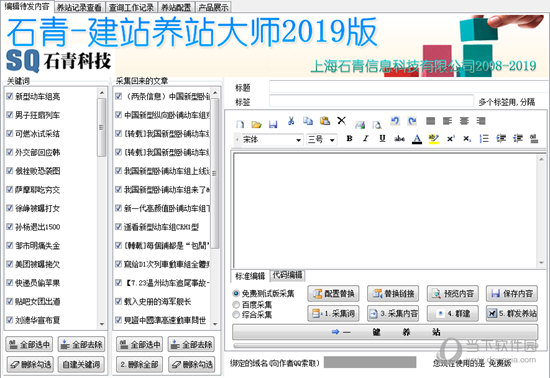The width and height of the screenshot is (550, 378).
Task: Click the 5.群发养站 button
Action: tap(512, 313)
